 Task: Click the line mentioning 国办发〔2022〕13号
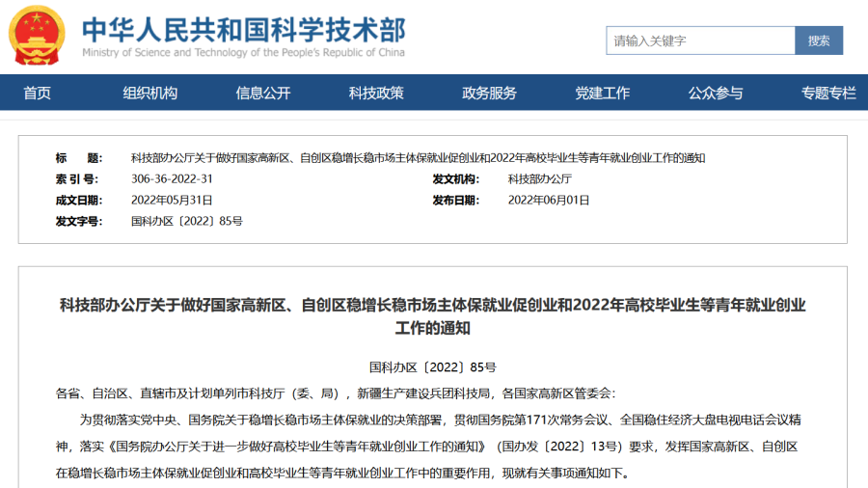pos(427,447)
